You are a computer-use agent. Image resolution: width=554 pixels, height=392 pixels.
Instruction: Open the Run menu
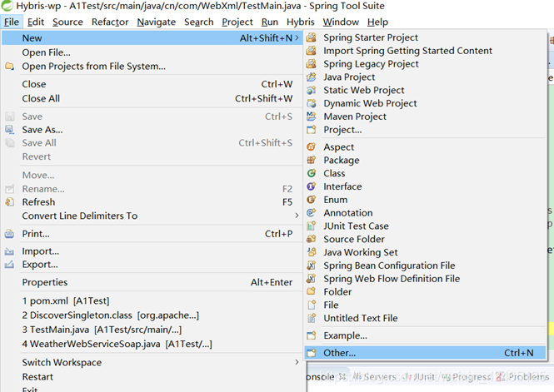[270, 22]
